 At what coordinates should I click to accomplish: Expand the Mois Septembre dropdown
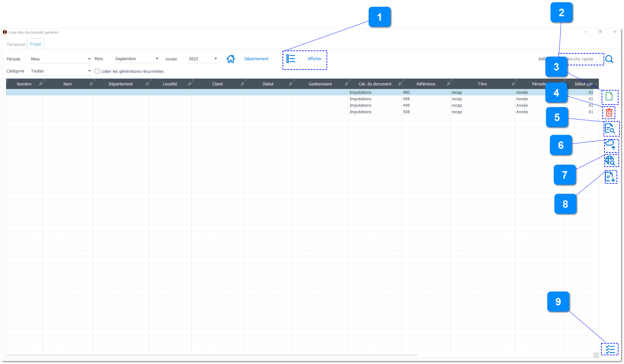157,59
